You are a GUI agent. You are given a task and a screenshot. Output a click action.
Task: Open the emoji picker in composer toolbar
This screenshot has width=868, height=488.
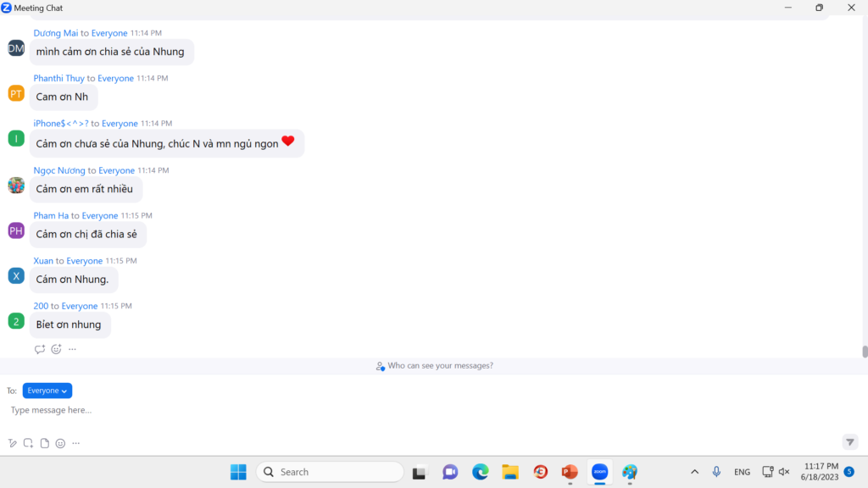[60, 443]
